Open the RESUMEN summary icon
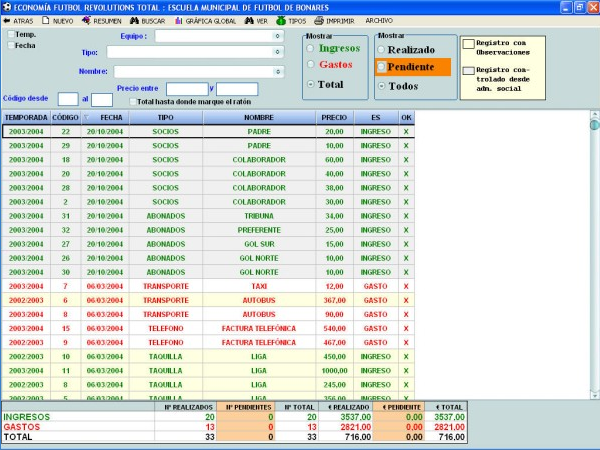The image size is (600, 450). point(86,20)
